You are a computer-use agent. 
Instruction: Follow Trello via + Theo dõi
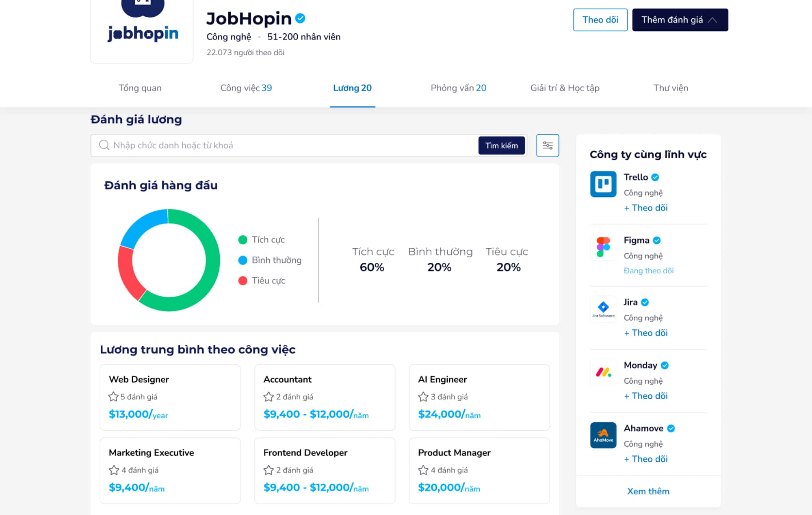coord(646,208)
